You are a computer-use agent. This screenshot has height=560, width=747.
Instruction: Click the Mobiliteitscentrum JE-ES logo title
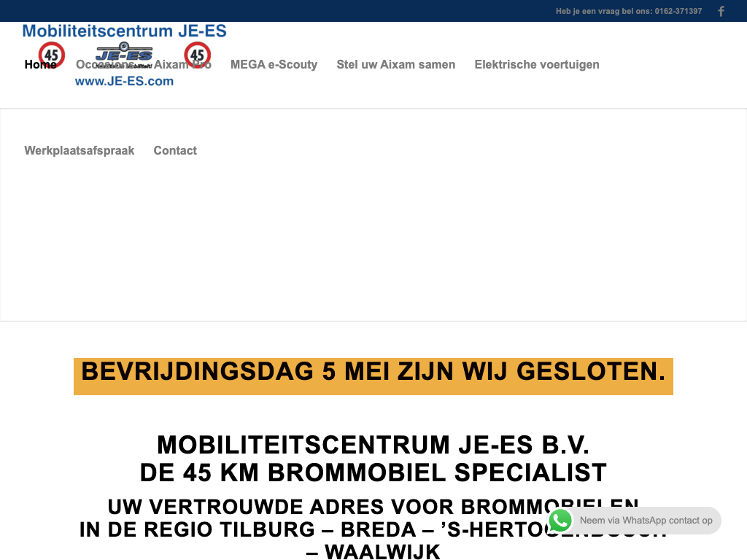(124, 31)
